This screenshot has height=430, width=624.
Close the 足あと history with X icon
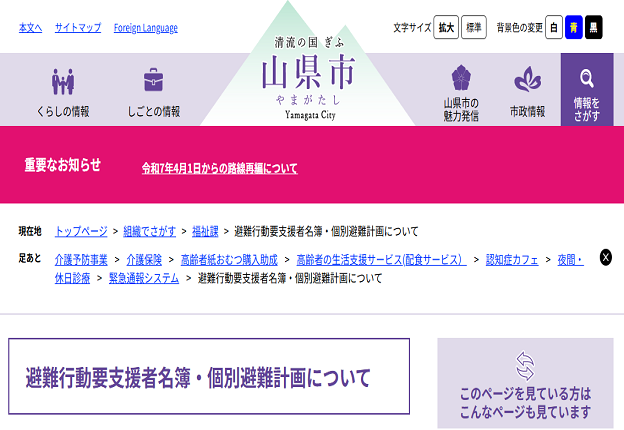tap(605, 258)
